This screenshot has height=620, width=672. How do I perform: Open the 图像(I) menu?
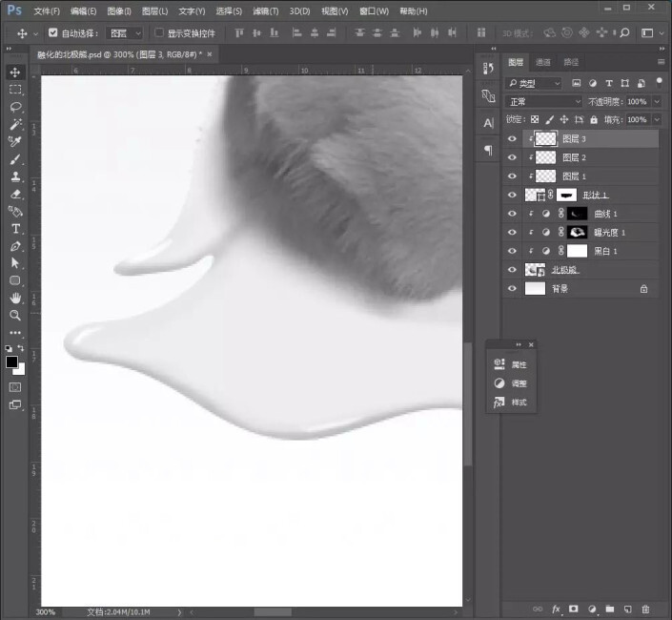[x=119, y=11]
